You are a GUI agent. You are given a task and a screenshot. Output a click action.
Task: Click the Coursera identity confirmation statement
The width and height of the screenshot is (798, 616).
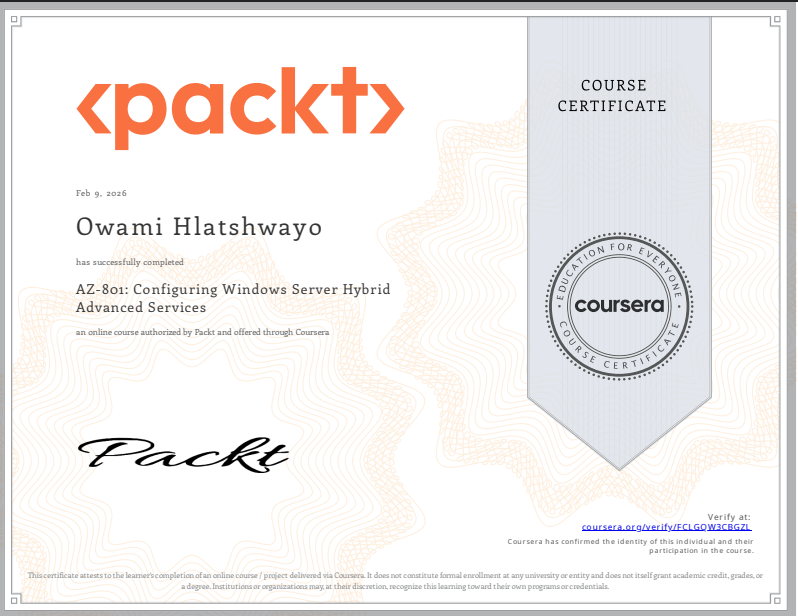631,546
